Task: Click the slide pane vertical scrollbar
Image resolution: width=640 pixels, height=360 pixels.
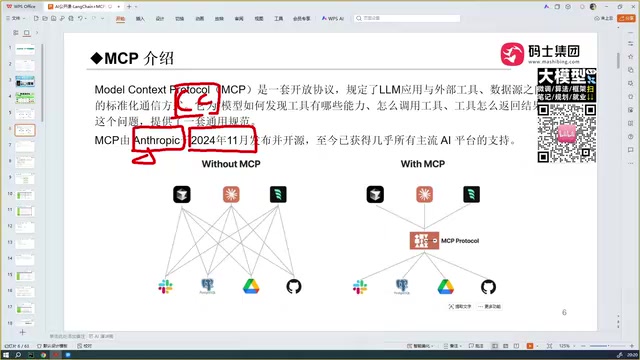Action: [x=618, y=60]
